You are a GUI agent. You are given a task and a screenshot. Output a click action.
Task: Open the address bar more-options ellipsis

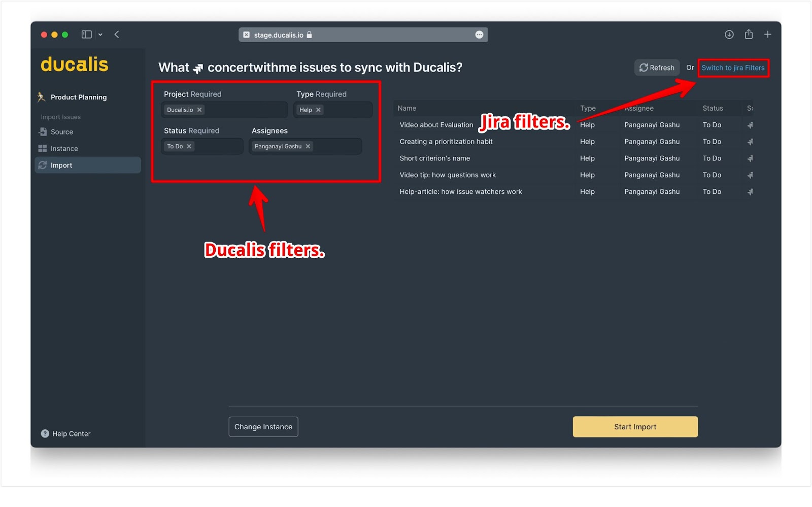(479, 35)
